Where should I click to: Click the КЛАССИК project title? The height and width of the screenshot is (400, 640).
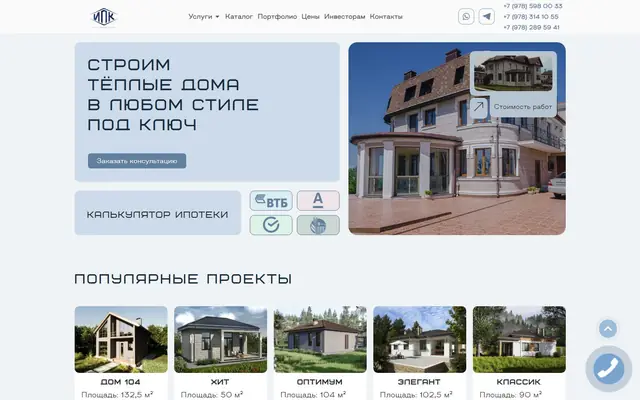tap(518, 382)
